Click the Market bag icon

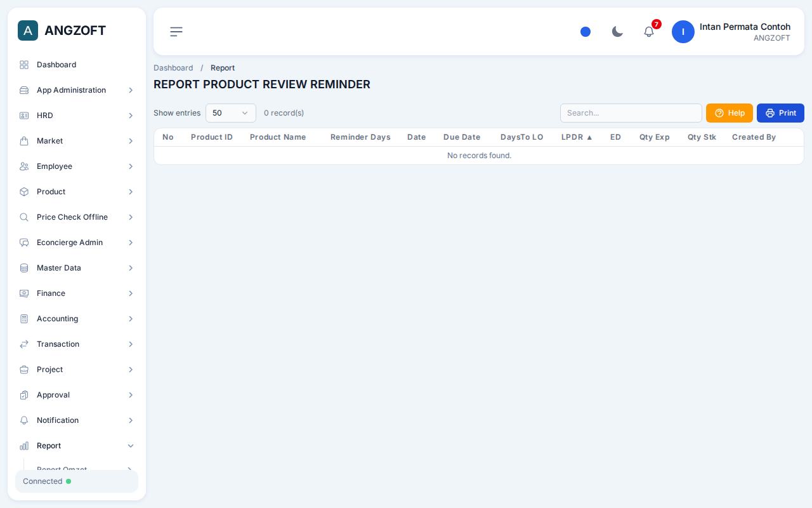click(x=24, y=141)
